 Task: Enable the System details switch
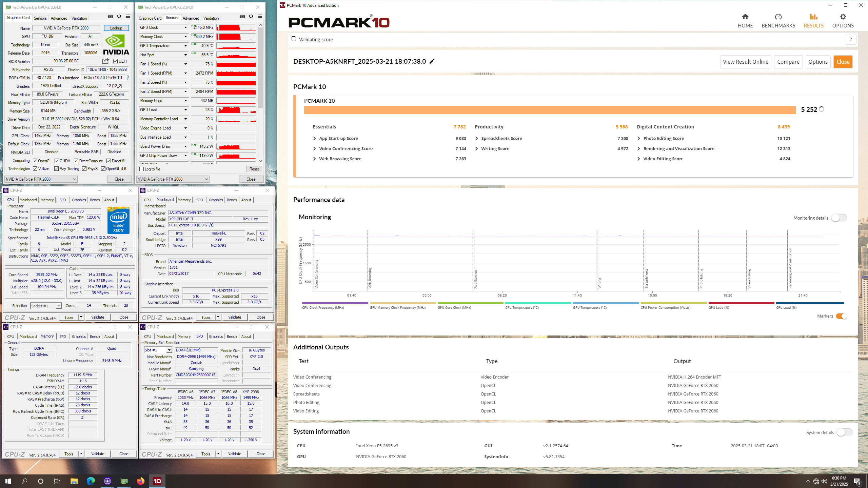pos(844,432)
